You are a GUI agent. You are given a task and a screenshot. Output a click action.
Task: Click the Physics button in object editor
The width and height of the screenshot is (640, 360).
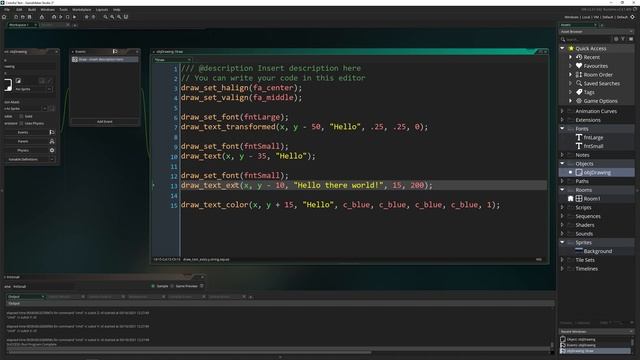[23, 150]
